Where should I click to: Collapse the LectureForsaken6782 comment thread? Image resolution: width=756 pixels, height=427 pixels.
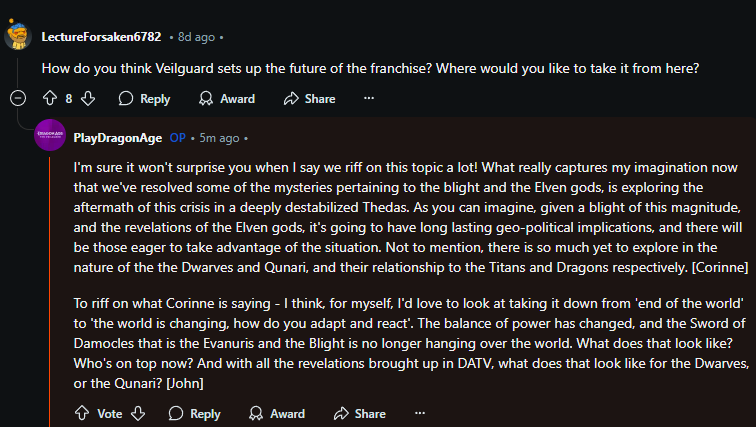17,99
